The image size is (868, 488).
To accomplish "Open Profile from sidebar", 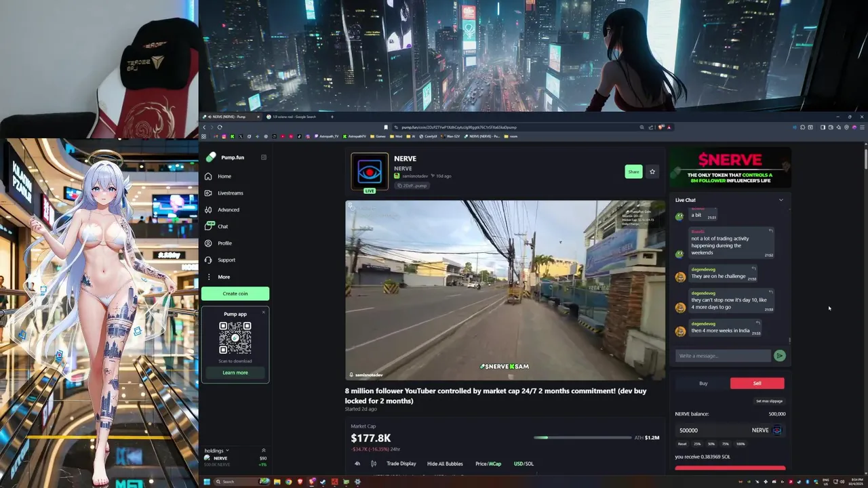I will [224, 243].
